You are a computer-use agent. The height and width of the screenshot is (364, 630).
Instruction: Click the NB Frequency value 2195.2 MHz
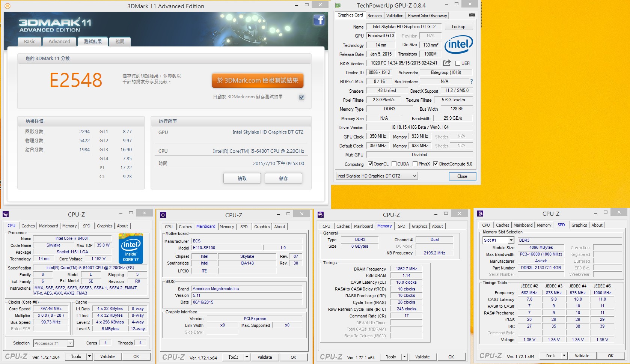click(x=434, y=253)
